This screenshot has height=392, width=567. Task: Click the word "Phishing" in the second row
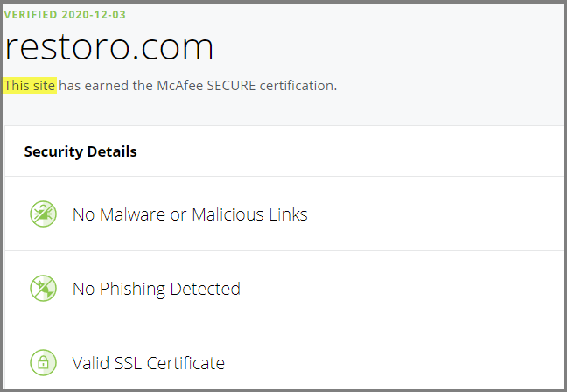[x=132, y=289]
